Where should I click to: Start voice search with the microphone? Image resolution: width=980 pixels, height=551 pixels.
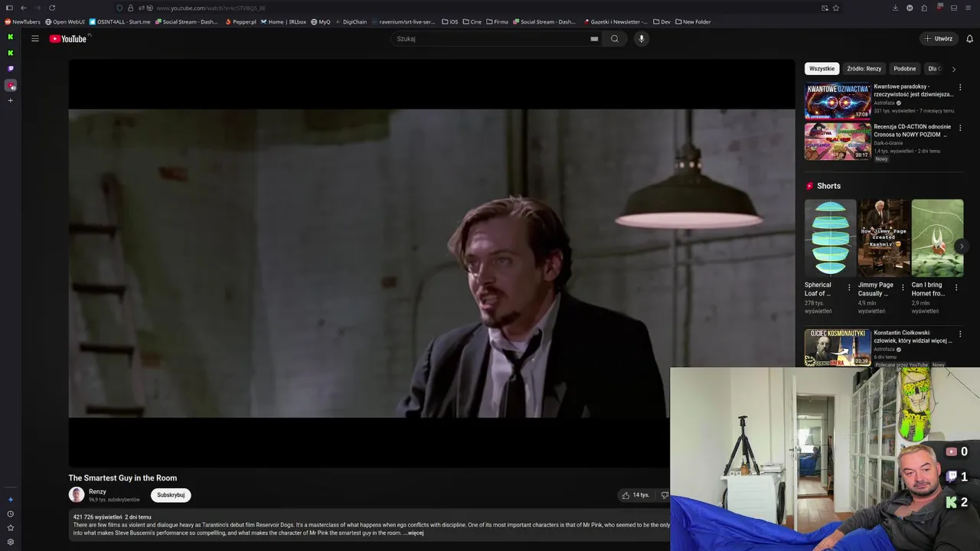642,38
